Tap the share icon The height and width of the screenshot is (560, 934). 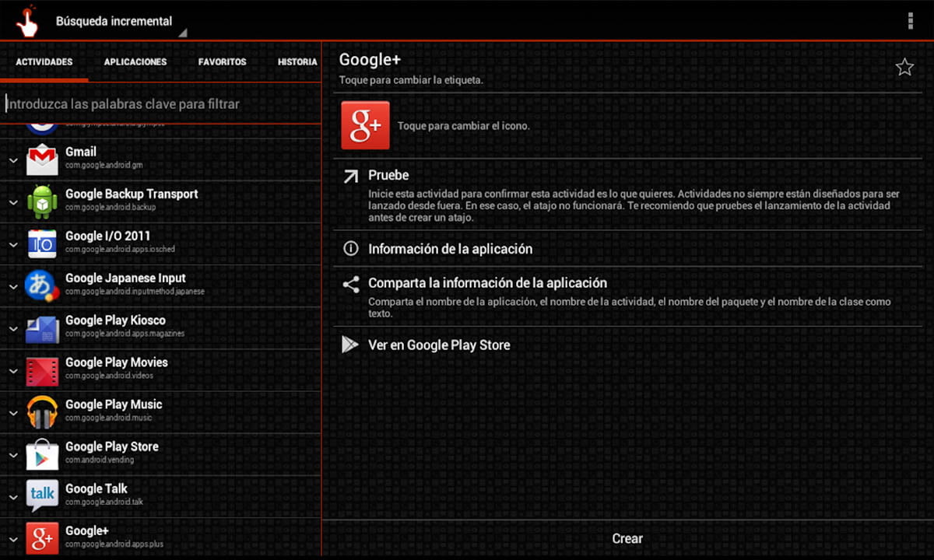350,284
